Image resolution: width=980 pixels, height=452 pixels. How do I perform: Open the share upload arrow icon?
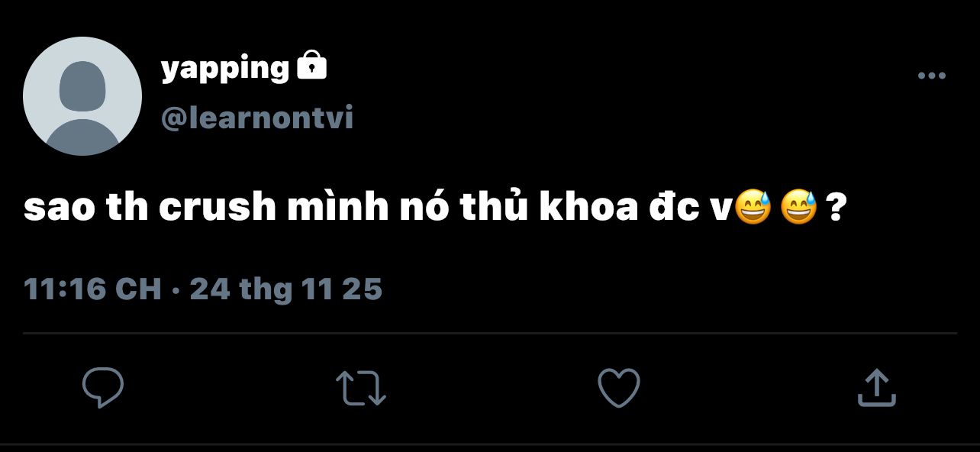point(876,387)
